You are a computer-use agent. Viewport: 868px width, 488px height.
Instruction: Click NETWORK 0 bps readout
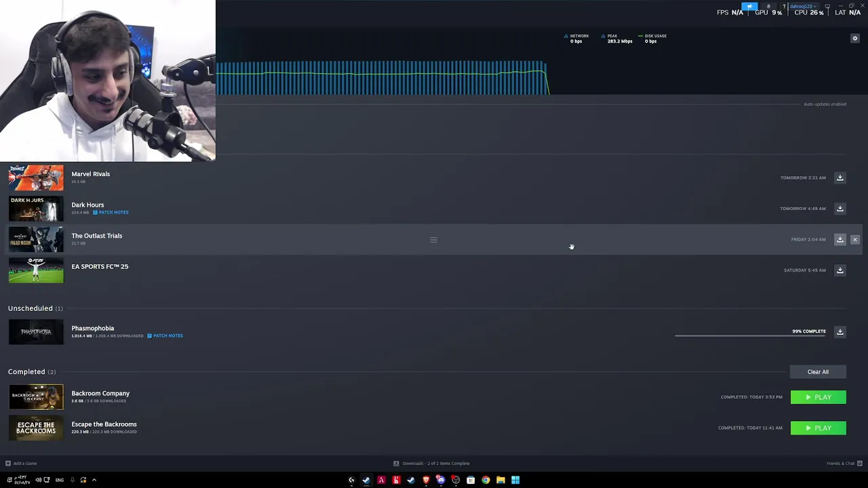[576, 39]
